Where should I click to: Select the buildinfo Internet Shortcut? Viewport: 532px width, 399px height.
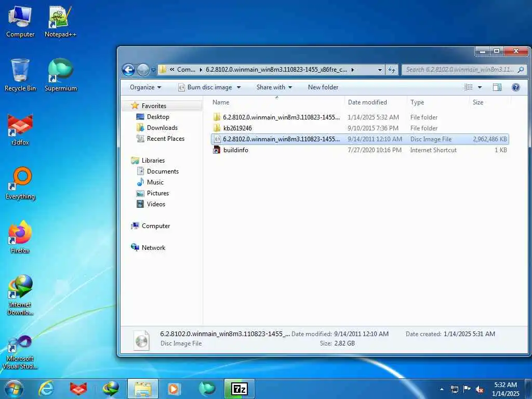point(360,150)
